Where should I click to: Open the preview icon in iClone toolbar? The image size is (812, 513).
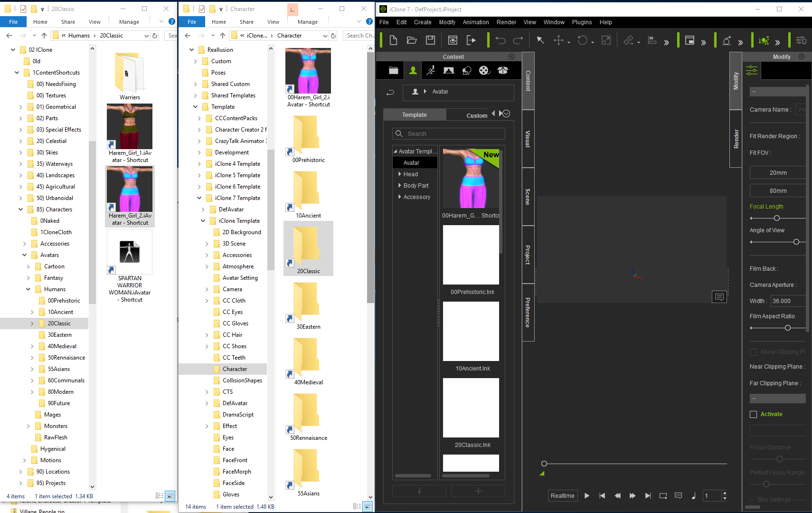(x=453, y=40)
